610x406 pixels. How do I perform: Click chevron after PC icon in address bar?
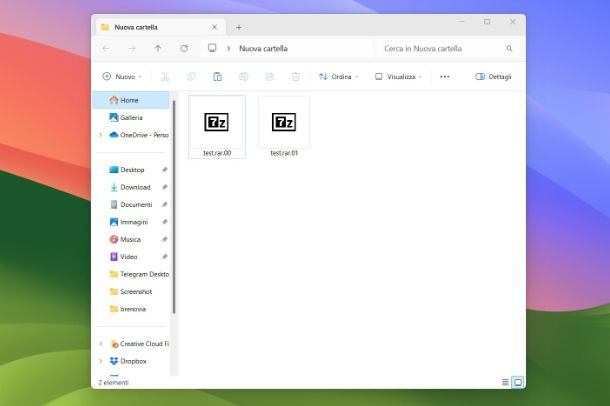pyautogui.click(x=229, y=48)
